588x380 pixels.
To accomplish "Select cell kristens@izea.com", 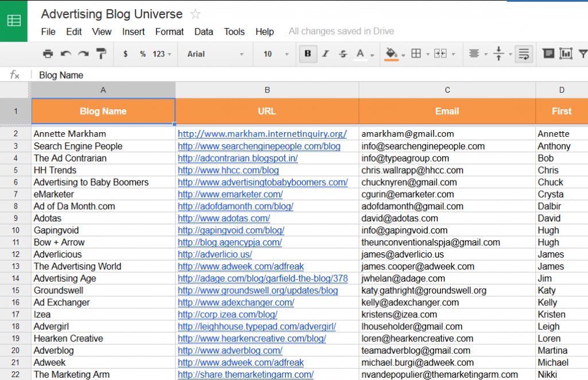I will (x=447, y=314).
